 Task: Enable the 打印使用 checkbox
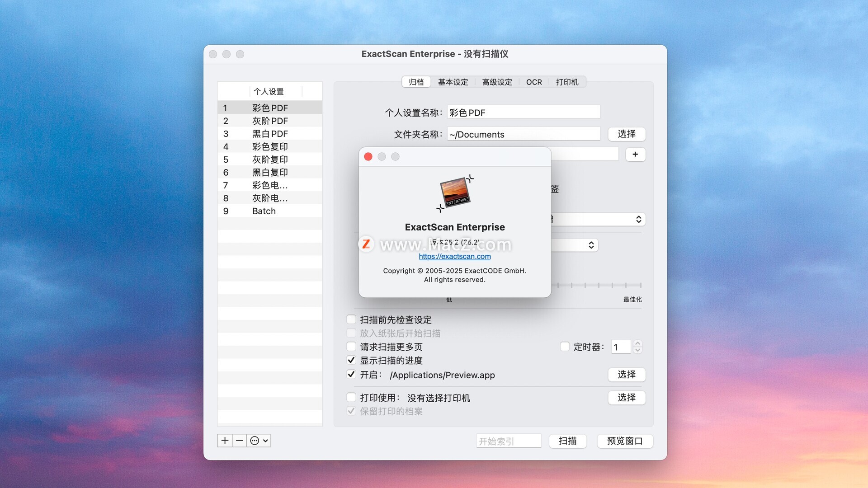[x=351, y=398]
